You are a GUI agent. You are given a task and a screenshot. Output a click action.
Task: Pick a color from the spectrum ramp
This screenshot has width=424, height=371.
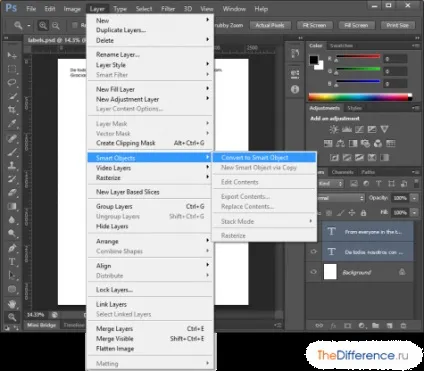point(360,97)
